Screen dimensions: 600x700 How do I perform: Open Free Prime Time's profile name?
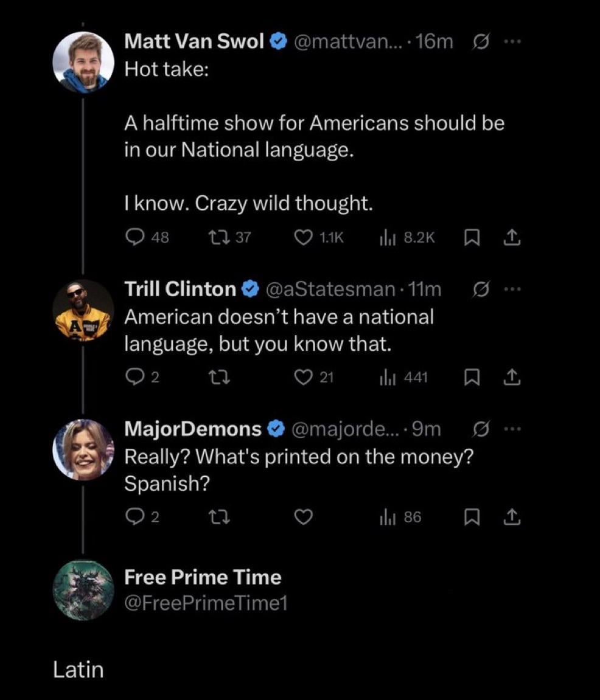[x=203, y=577]
